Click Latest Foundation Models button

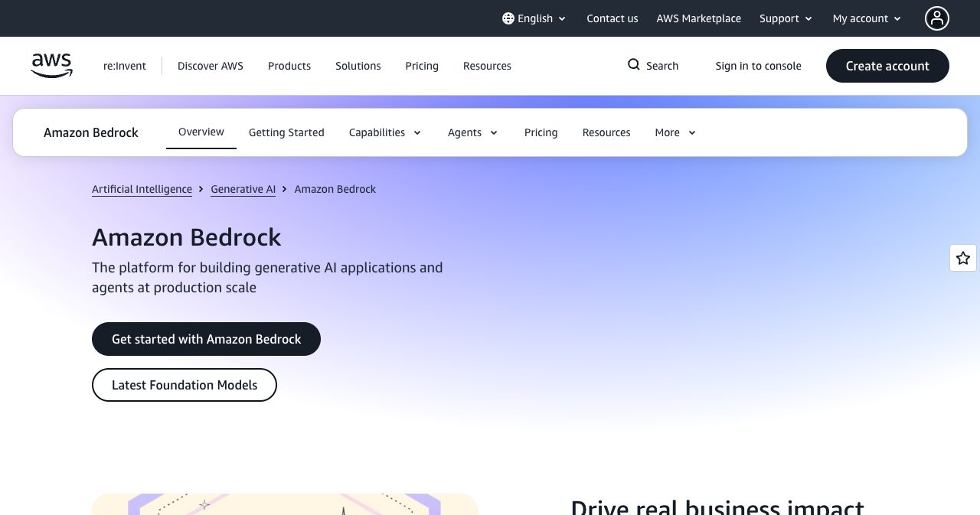point(185,385)
